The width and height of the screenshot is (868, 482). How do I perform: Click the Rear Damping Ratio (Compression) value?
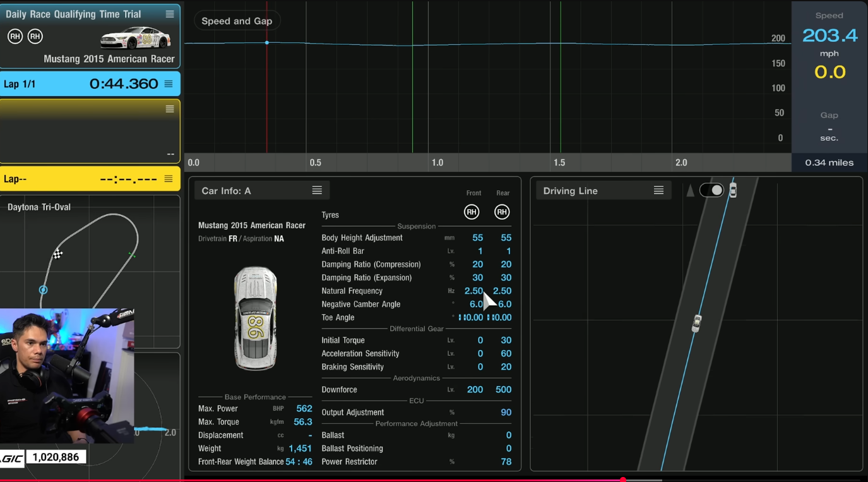point(506,264)
